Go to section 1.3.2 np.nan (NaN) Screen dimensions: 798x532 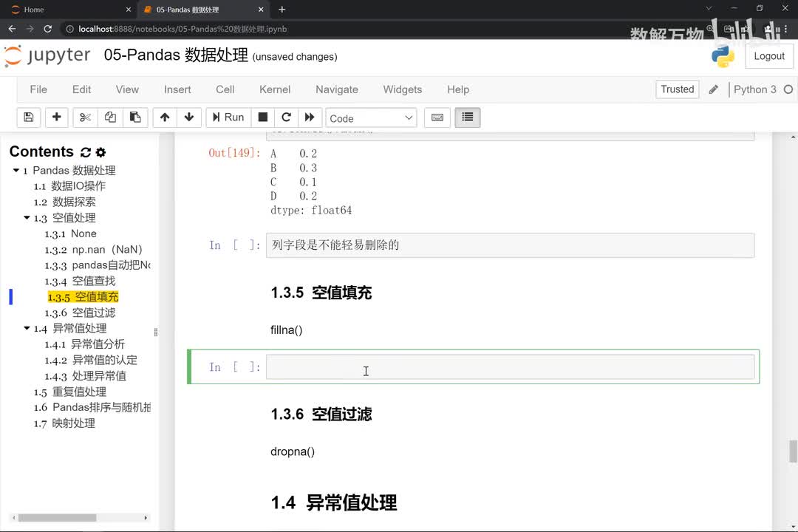(x=93, y=249)
